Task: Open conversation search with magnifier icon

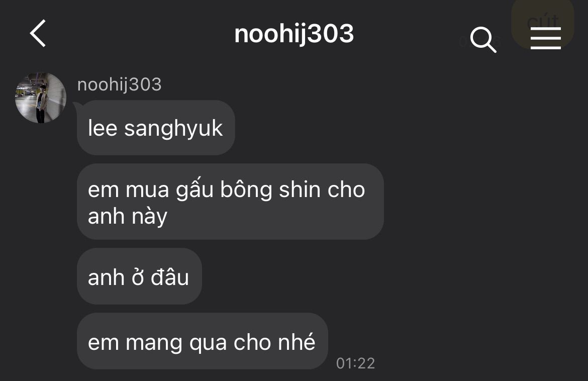Action: (483, 39)
